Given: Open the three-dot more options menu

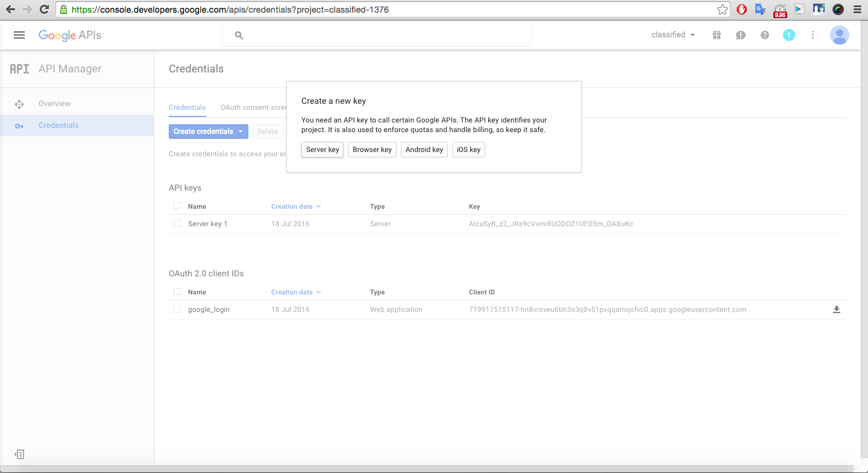Looking at the screenshot, I should (x=813, y=35).
